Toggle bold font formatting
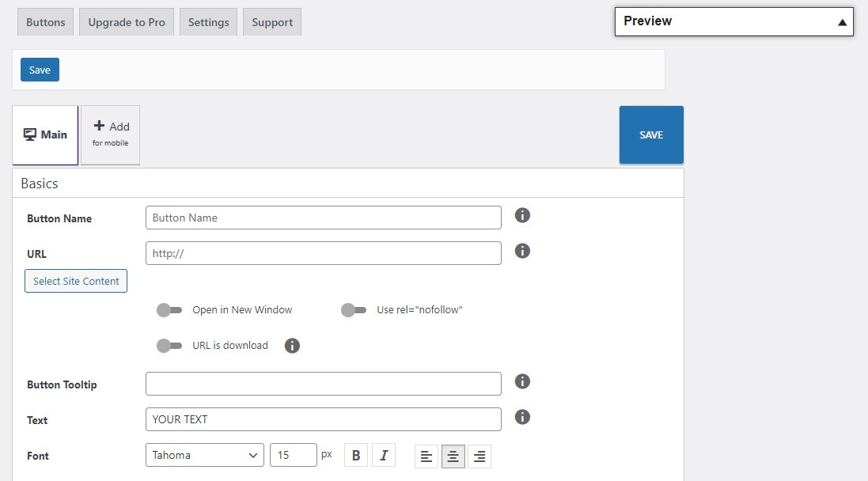868x481 pixels. coord(356,456)
